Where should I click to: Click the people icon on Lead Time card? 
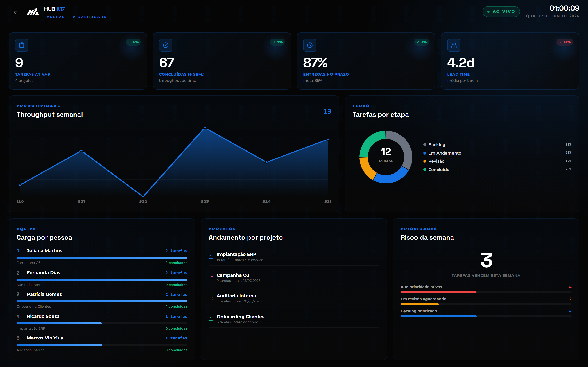click(x=454, y=45)
